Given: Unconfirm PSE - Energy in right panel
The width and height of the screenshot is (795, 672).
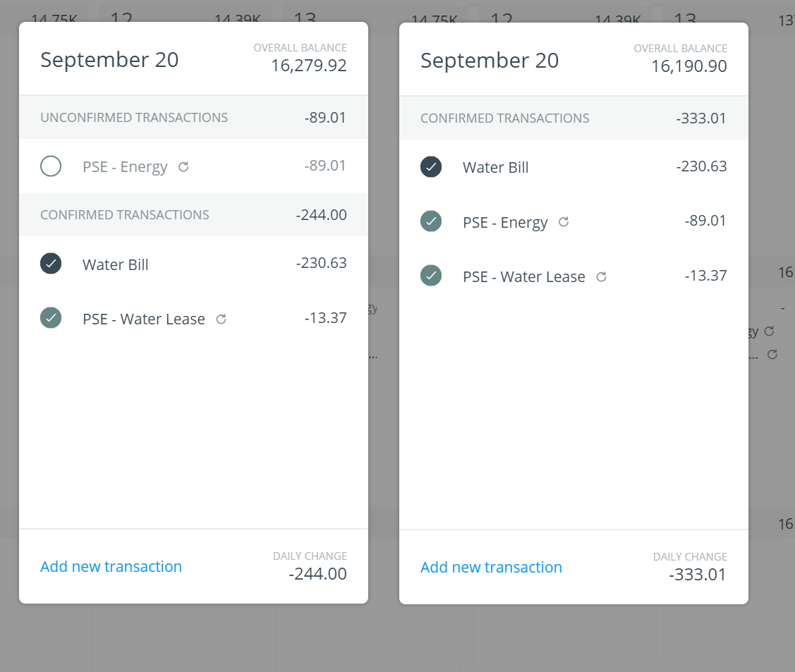Looking at the screenshot, I should pyautogui.click(x=431, y=221).
